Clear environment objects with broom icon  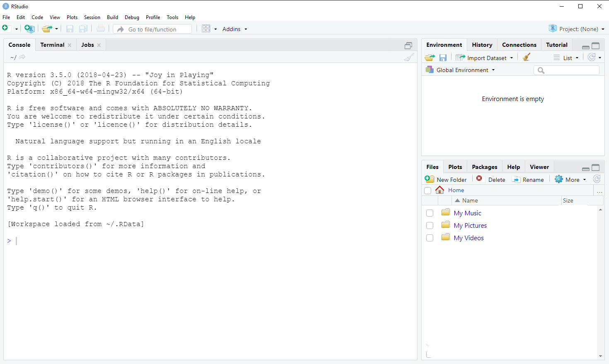(527, 58)
